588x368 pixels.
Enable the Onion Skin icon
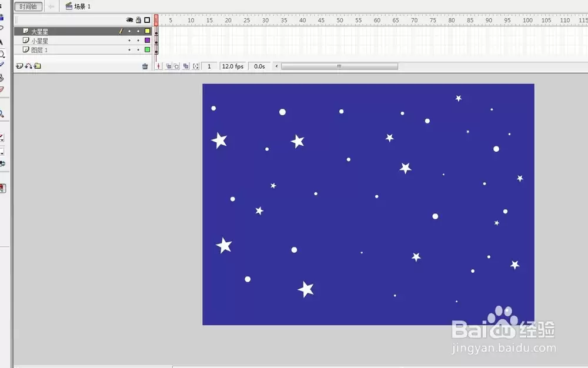pyautogui.click(x=168, y=66)
